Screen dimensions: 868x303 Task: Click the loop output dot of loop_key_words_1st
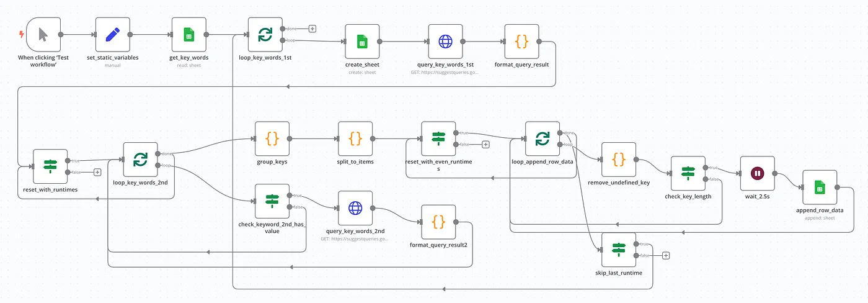[283, 40]
